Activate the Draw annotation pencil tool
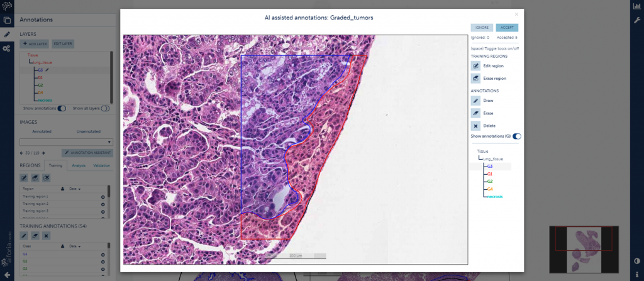The height and width of the screenshot is (281, 644). coord(475,100)
